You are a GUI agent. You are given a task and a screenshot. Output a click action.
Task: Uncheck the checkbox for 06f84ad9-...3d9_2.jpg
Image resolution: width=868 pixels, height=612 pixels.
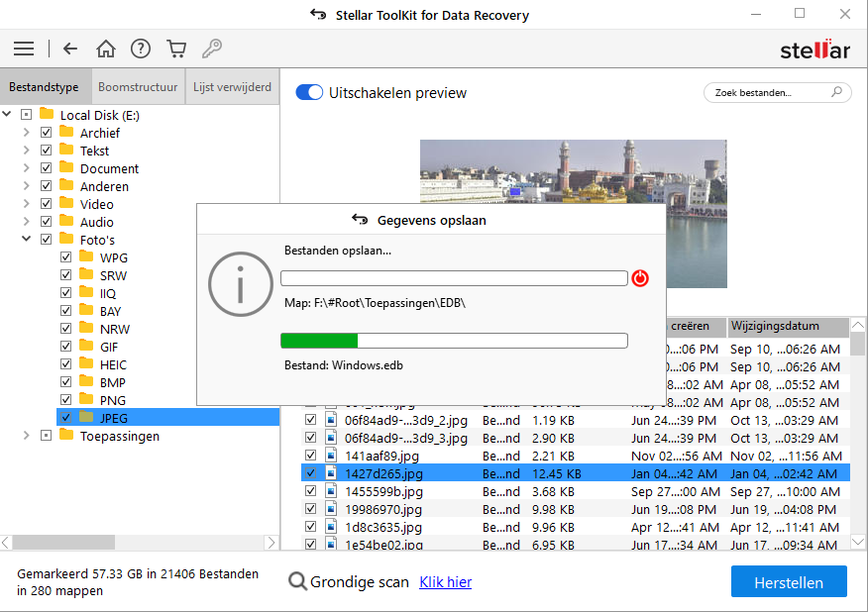coord(310,420)
